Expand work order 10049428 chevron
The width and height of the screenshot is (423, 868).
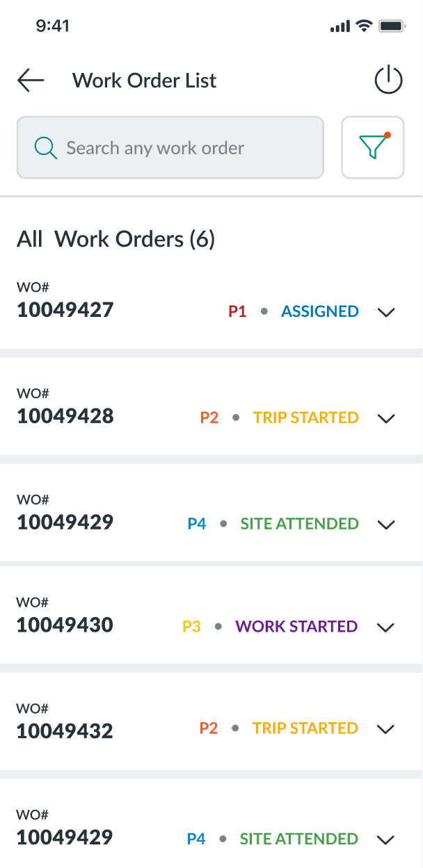click(386, 418)
